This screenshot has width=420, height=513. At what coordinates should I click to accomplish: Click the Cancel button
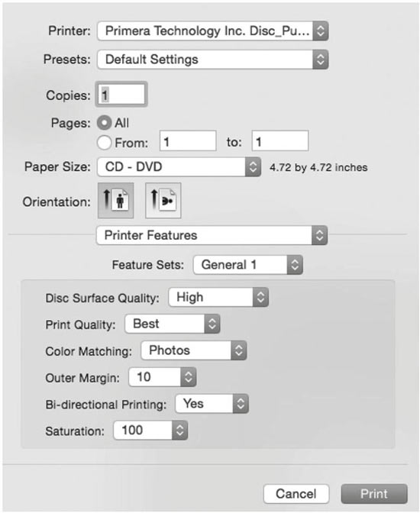pos(296,494)
